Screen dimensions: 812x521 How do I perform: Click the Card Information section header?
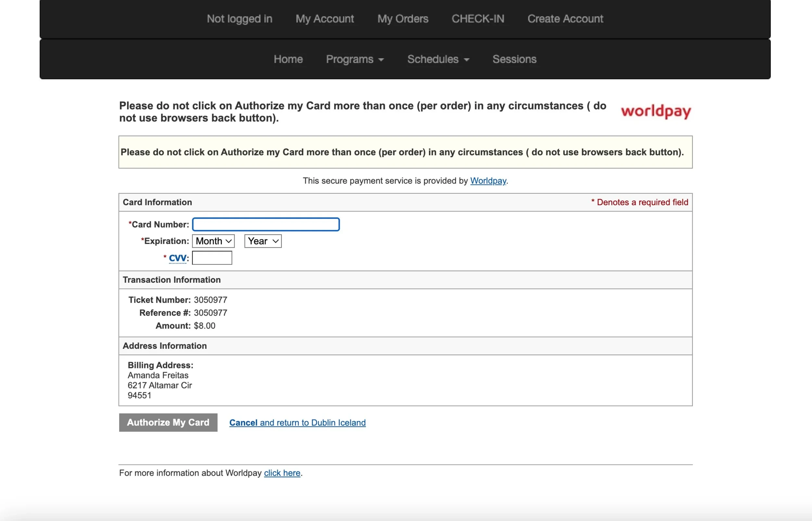[x=157, y=202]
